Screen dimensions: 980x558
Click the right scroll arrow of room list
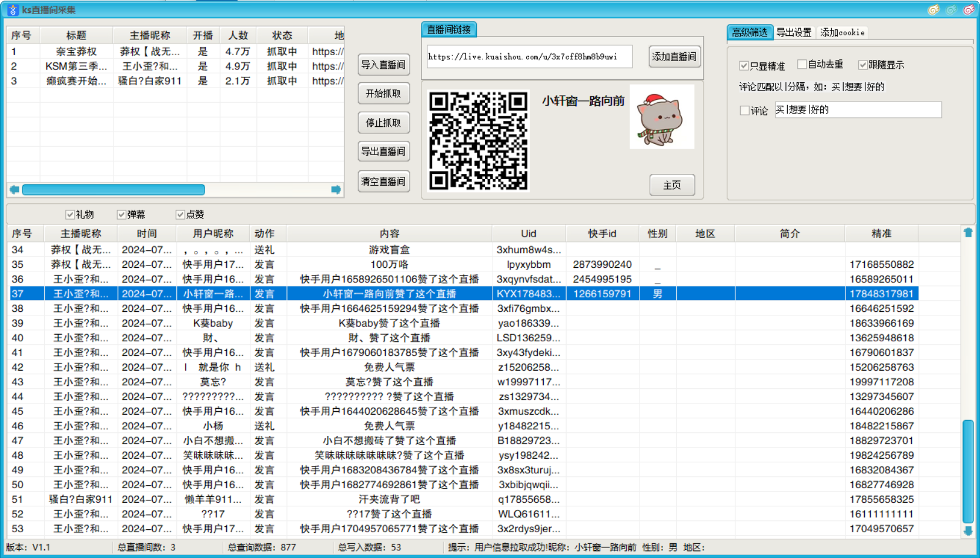pos(336,190)
